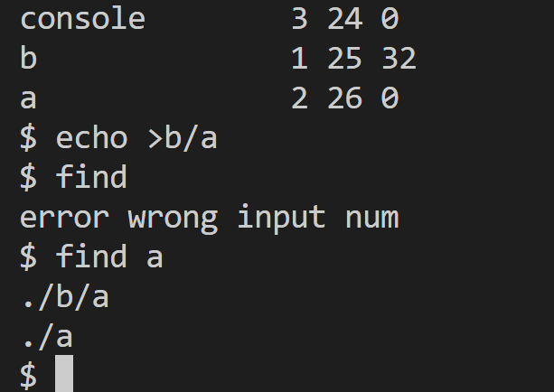This screenshot has height=392, width=554.
Task: Click the number 24 in the console row
Action: coord(344,19)
